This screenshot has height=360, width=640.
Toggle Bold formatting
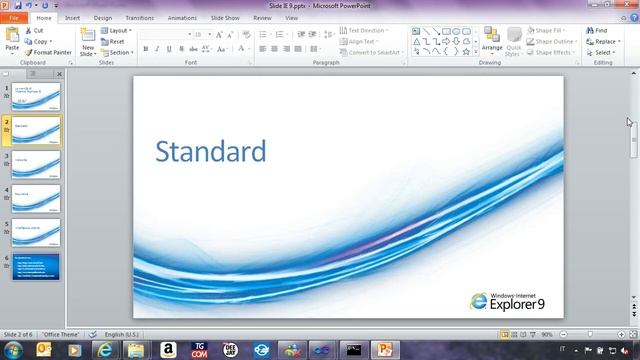pos(146,49)
